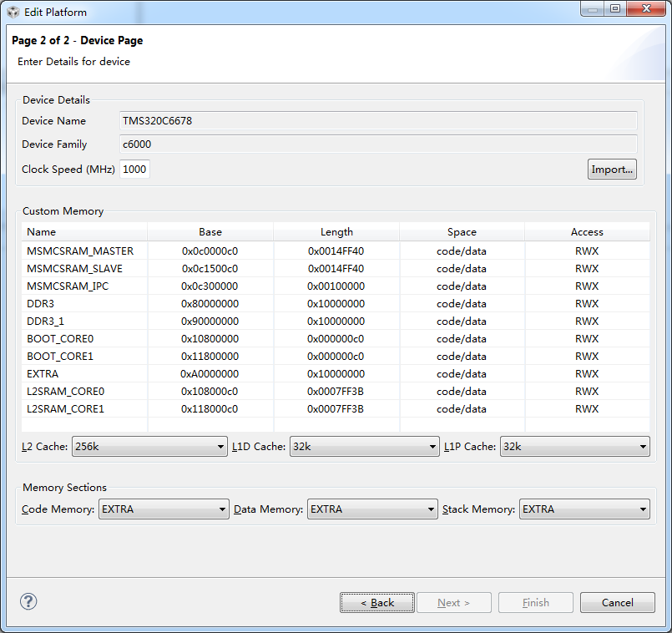Expand the Stack Memory dropdown
The image size is (672, 633).
[584, 509]
